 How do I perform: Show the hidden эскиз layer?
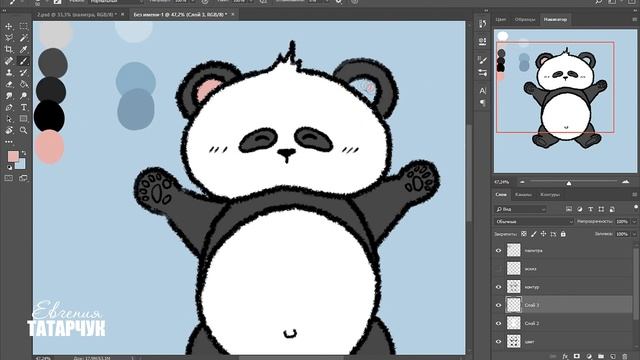coord(498,269)
